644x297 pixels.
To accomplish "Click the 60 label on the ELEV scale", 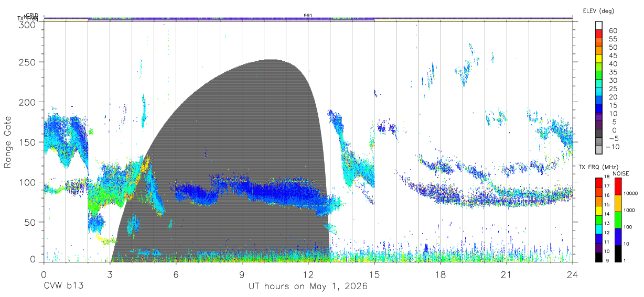I will click(613, 30).
